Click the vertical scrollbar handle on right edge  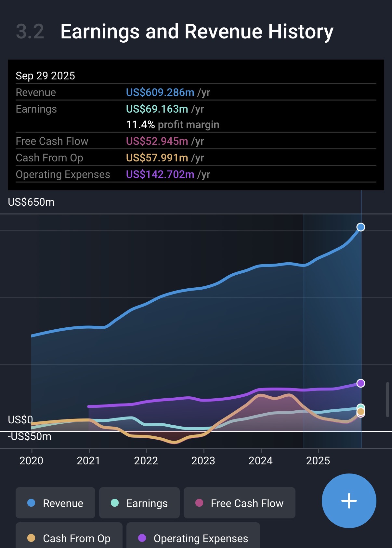pos(387,400)
